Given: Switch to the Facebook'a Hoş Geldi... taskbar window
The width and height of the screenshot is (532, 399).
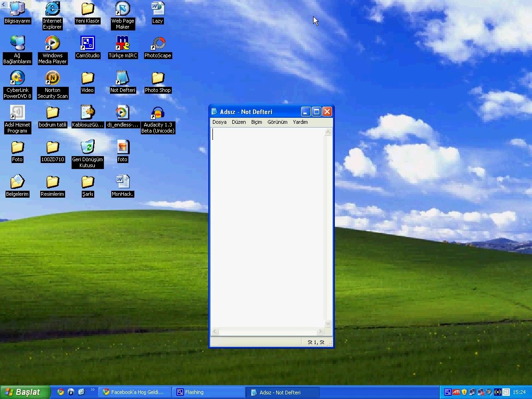Looking at the screenshot, I should (x=134, y=392).
